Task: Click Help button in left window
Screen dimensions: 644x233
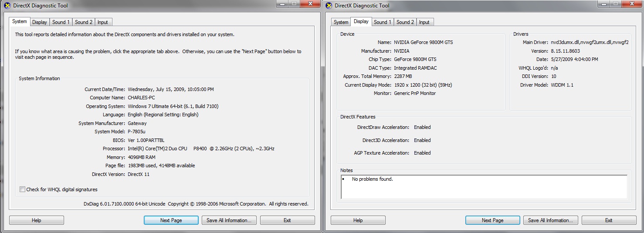Action: pyautogui.click(x=37, y=220)
